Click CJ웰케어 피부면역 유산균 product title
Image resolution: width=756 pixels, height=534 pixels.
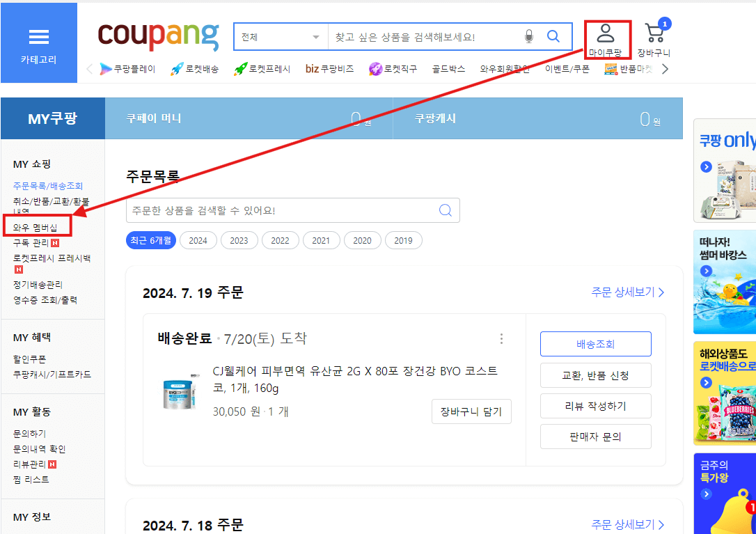(355, 379)
